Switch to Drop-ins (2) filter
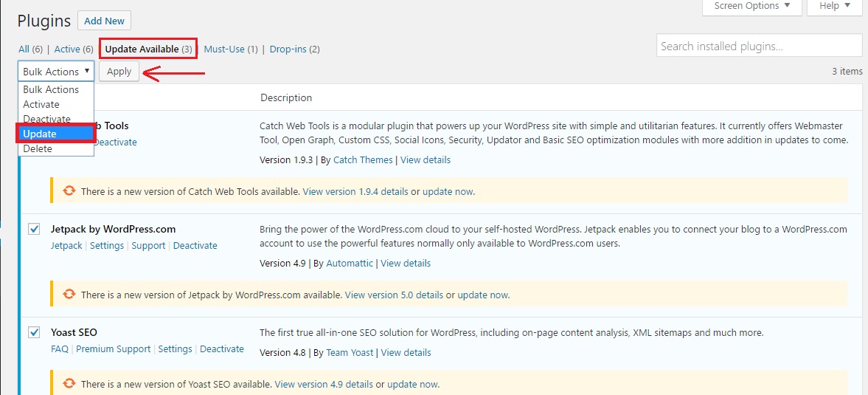The width and height of the screenshot is (868, 395). tap(294, 49)
